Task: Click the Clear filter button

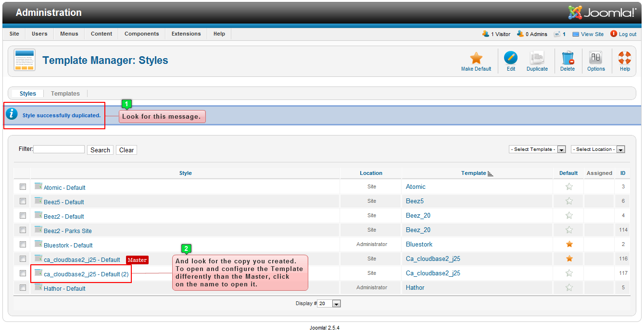Action: [126, 150]
